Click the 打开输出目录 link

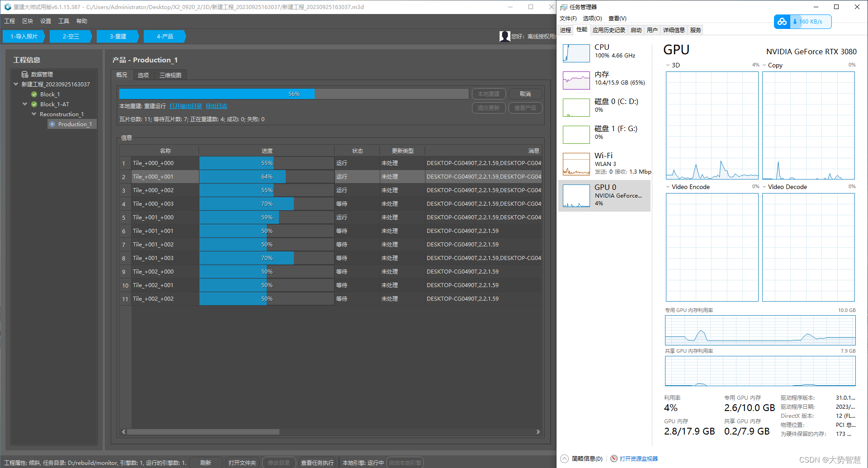coord(186,106)
